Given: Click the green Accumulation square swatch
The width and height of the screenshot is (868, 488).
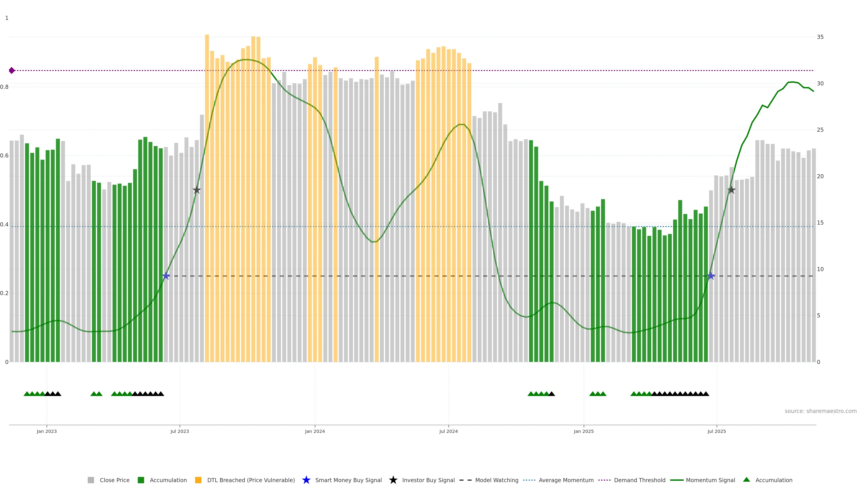Looking at the screenshot, I should (x=141, y=480).
